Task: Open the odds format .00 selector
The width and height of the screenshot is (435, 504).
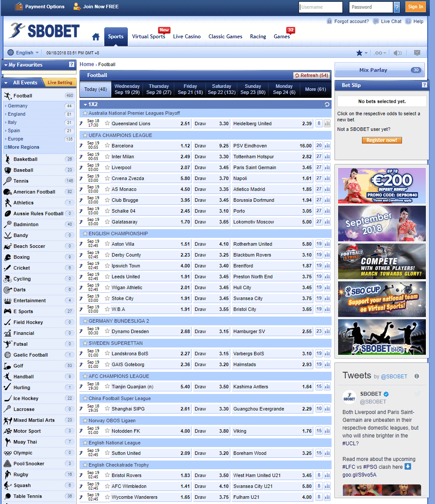Action: [379, 53]
